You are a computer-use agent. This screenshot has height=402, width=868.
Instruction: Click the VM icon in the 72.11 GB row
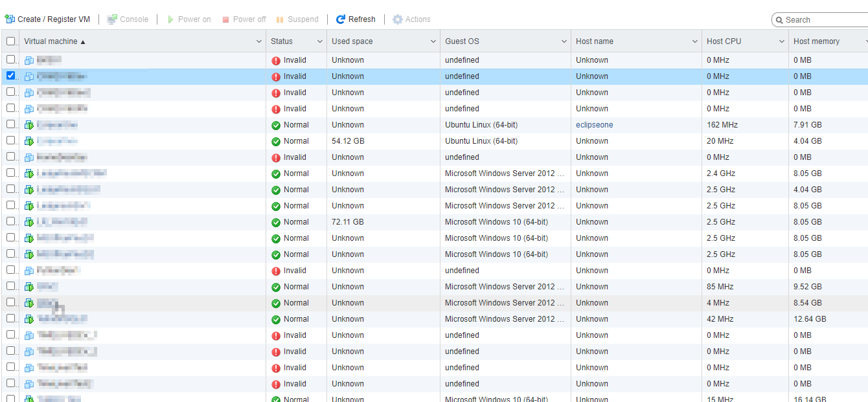pyautogui.click(x=29, y=222)
